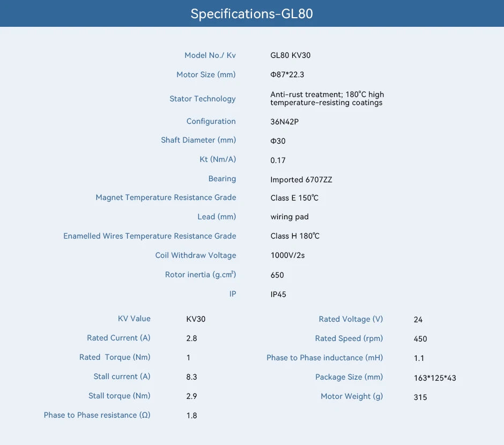Image resolution: width=504 pixels, height=445 pixels.
Task: Click the Package Size value 163*125*43
Action: 435,378
